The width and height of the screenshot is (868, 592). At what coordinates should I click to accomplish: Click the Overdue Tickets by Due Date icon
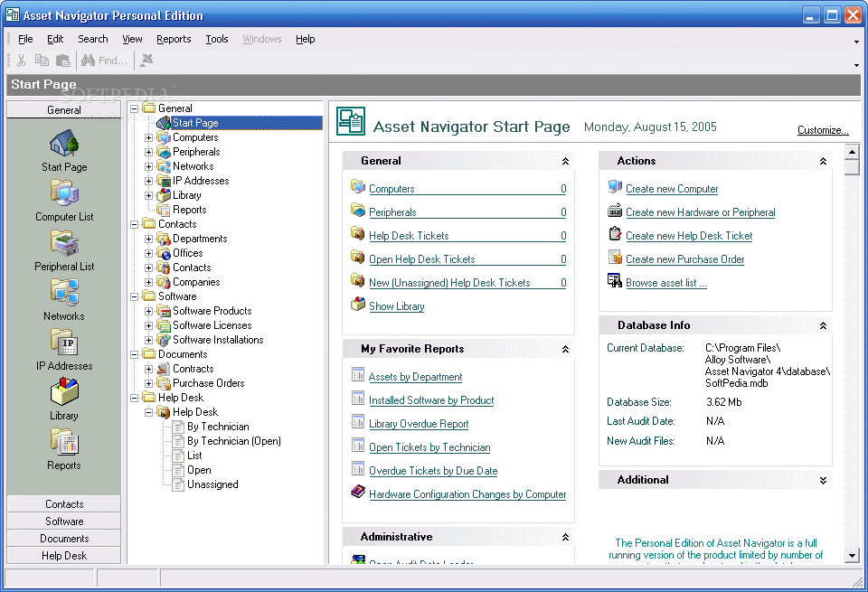[x=358, y=469]
